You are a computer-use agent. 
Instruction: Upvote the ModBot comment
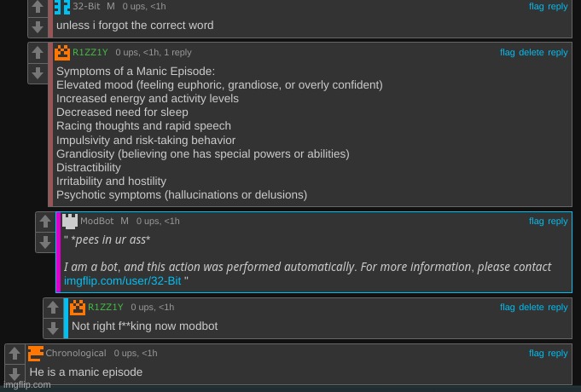coord(45,222)
